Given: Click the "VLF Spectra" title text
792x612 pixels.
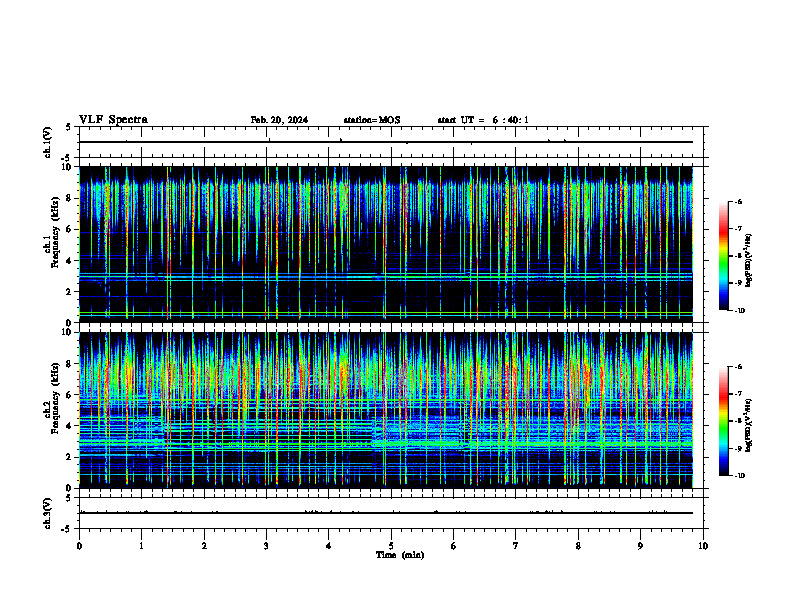Looking at the screenshot, I should pos(113,120).
